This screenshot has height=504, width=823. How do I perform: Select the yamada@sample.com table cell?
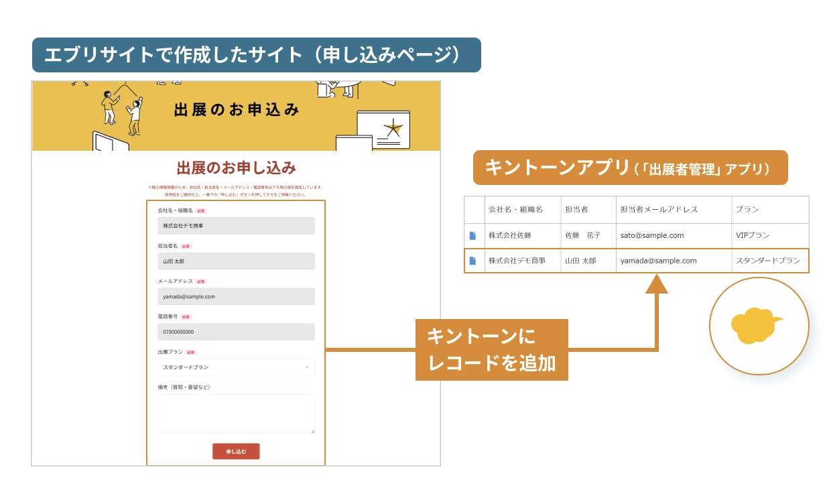(x=674, y=261)
